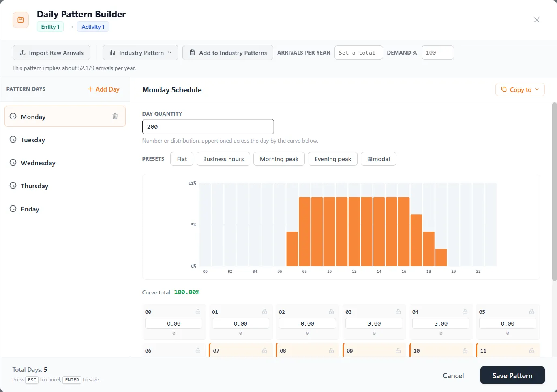The height and width of the screenshot is (392, 557).
Task: Apply the Bimodal preset
Action: pyautogui.click(x=379, y=159)
